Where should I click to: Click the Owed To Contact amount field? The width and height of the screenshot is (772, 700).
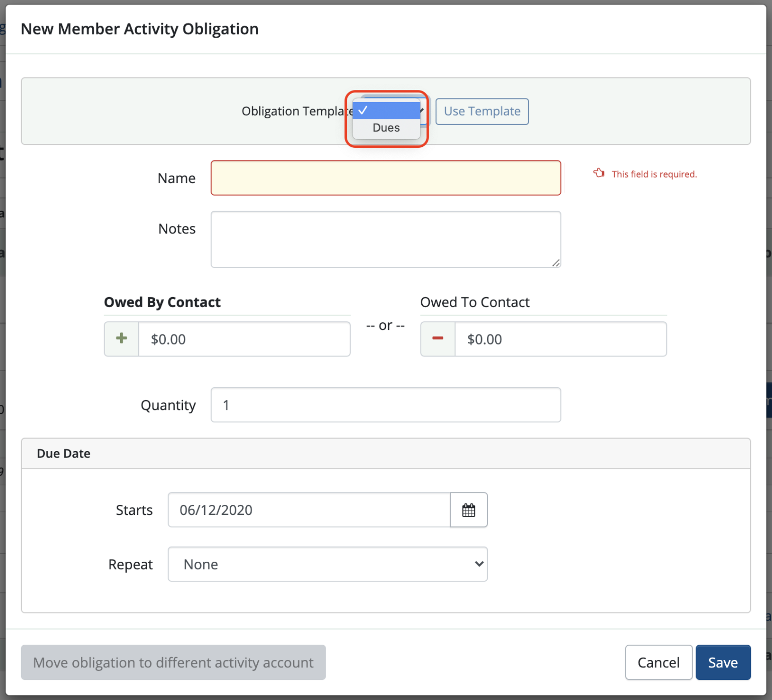[560, 339]
